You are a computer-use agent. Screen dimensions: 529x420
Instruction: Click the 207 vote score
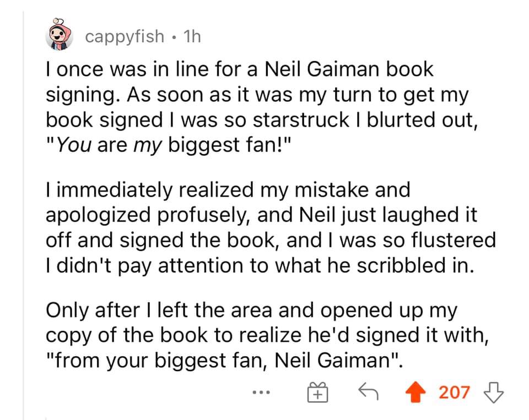coord(454,392)
